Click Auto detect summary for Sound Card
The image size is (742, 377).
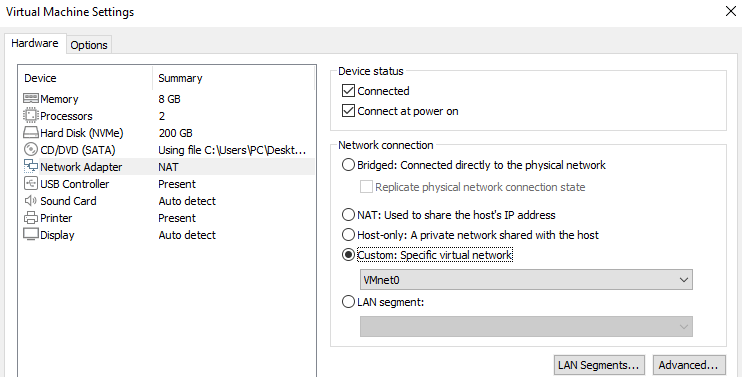[x=187, y=201]
